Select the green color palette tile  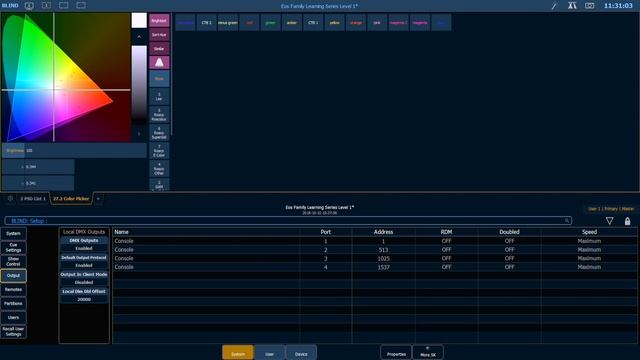pyautogui.click(x=271, y=22)
